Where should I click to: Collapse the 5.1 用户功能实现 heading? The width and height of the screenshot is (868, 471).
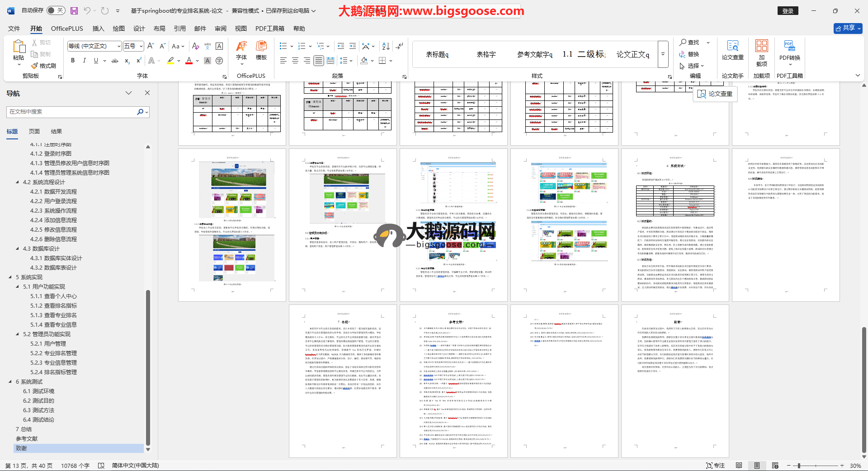[x=18, y=287]
